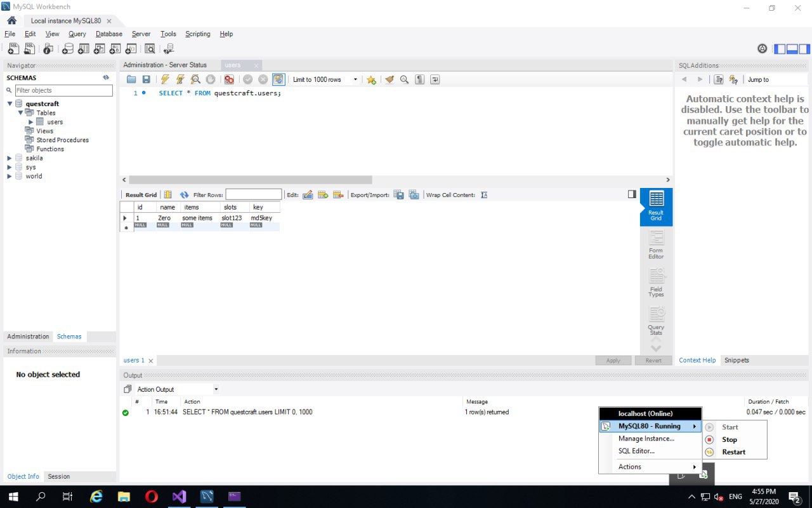Screen dimensions: 812x508
Task: Toggle word wrap in editor
Action: click(x=435, y=79)
